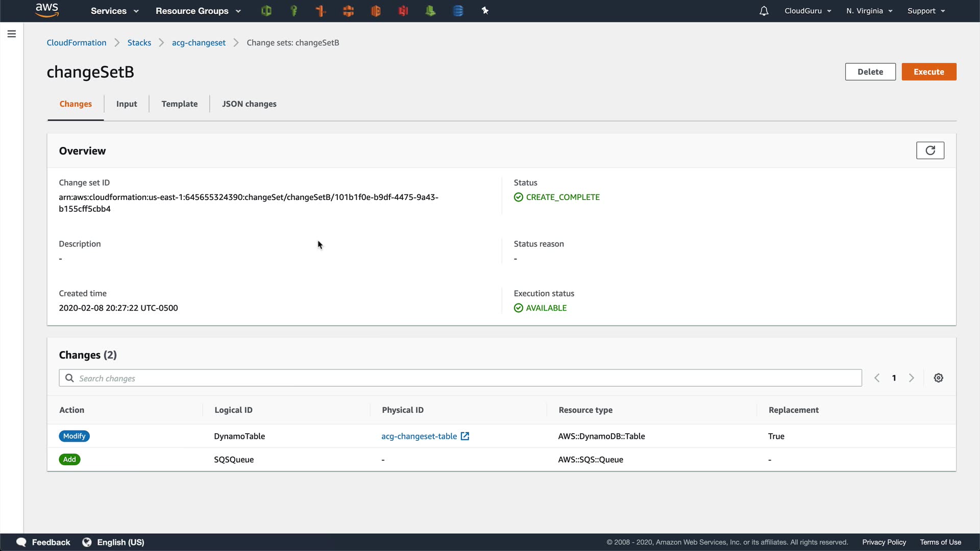Open the AWS home logo
Screen dimensions: 980x551
pos(47,10)
